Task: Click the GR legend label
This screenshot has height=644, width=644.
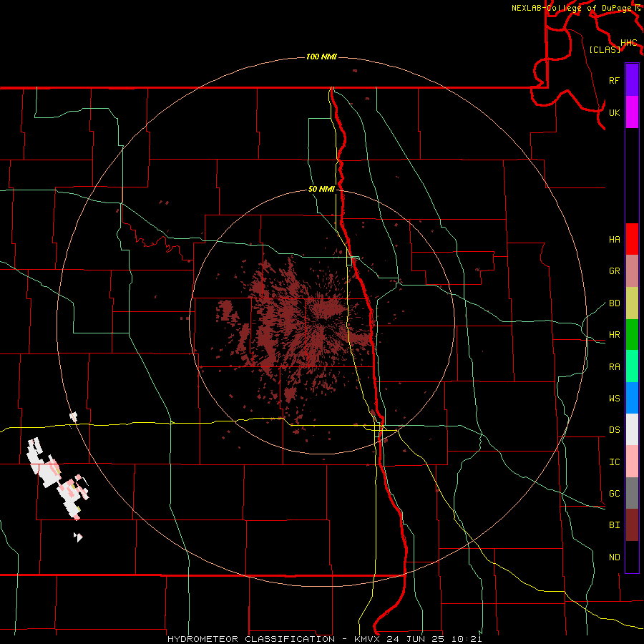Action: [x=614, y=271]
